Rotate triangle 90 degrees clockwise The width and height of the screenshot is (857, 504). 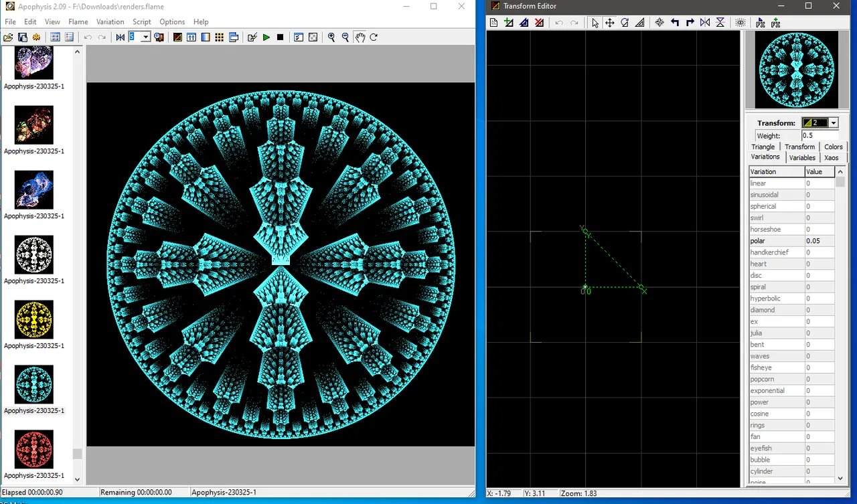690,23
